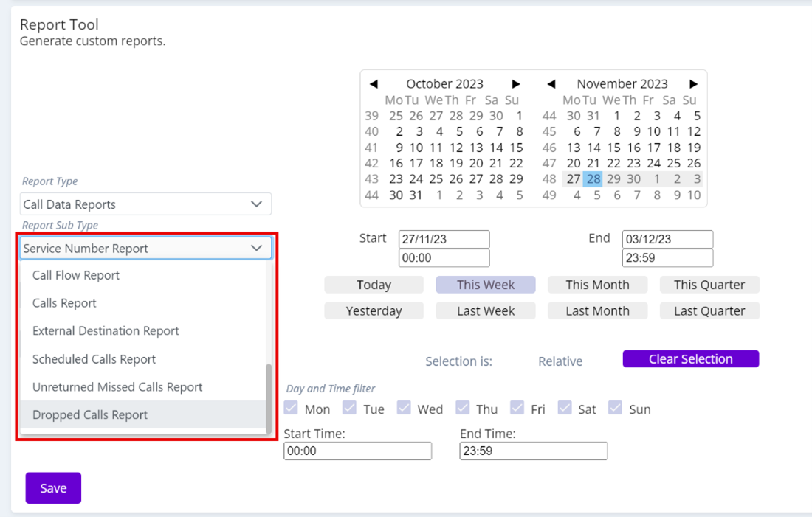Uncheck the Mon day filter
Screen dimensions: 812x517
[291, 406]
